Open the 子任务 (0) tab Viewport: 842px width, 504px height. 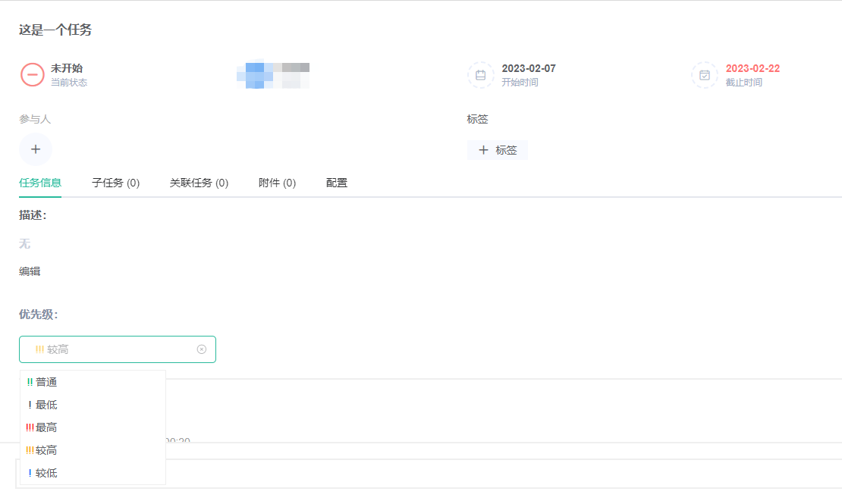point(116,183)
